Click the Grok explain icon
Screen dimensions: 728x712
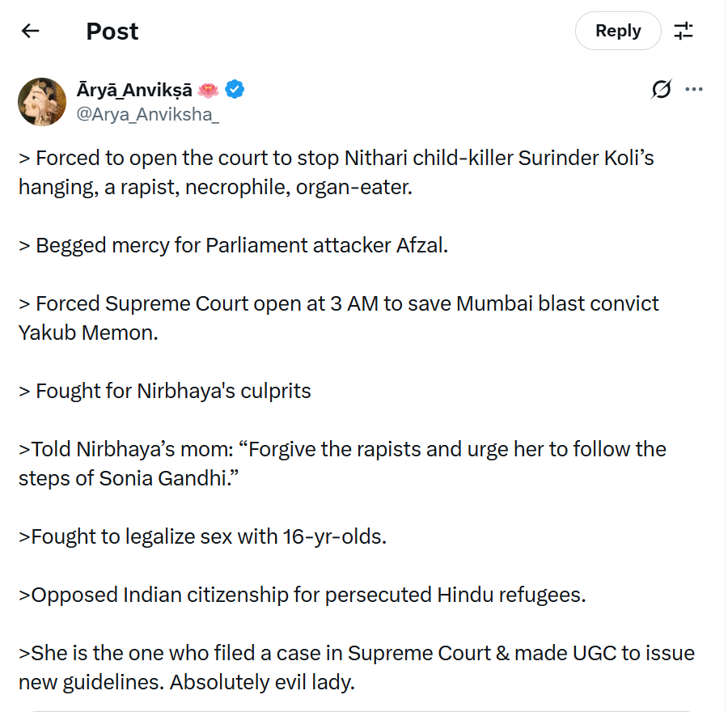[661, 90]
